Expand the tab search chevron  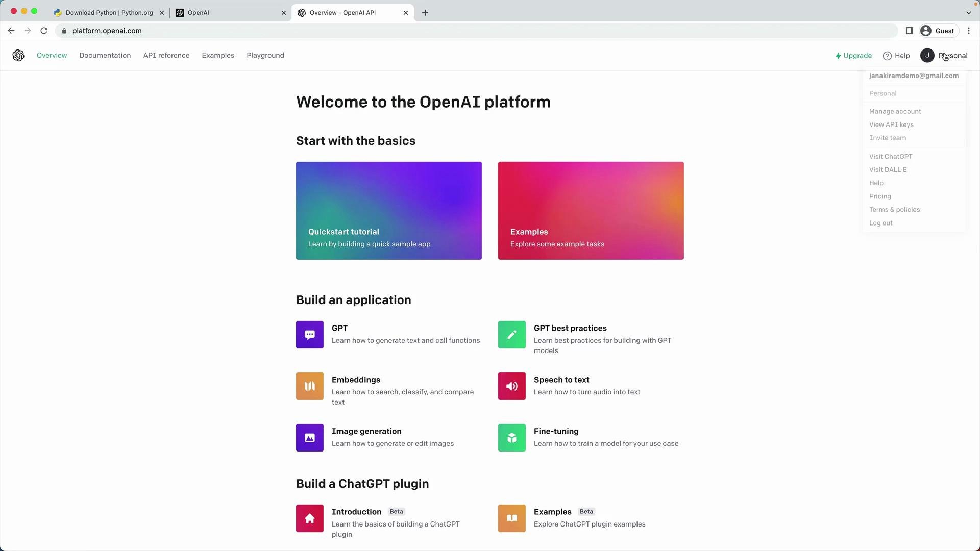[968, 13]
